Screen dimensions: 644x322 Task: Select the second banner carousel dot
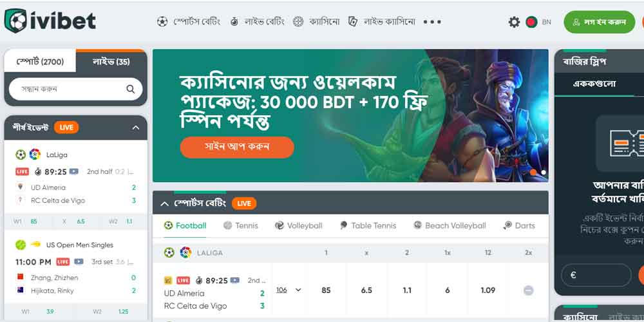pyautogui.click(x=544, y=173)
